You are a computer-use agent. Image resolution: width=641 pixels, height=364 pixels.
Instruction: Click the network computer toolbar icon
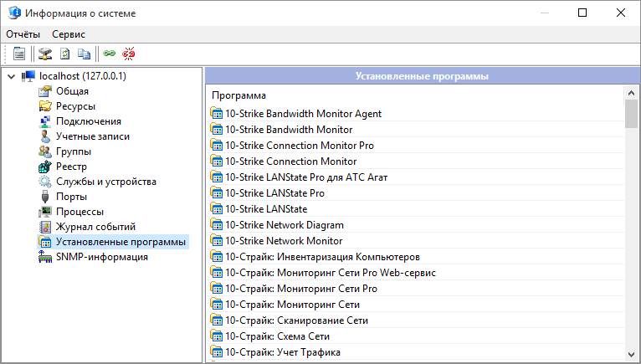[x=45, y=54]
